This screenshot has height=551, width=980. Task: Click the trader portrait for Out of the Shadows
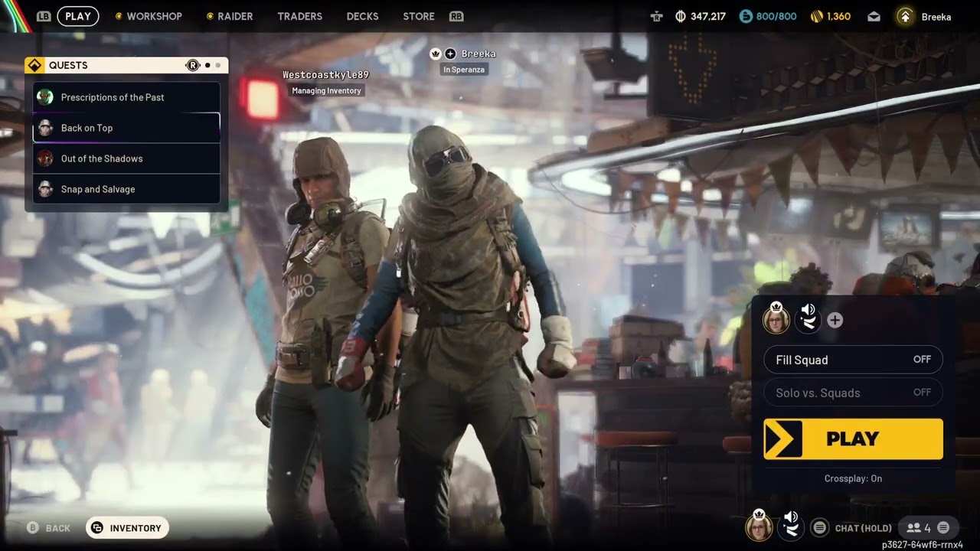point(45,158)
